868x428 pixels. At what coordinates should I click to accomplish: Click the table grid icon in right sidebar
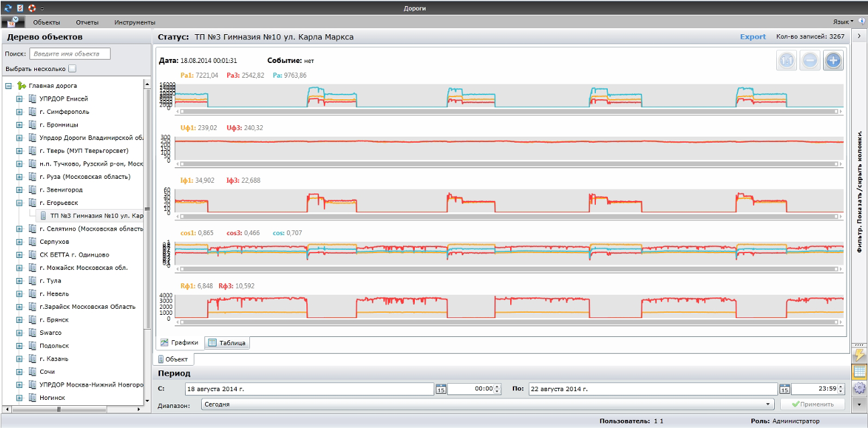click(859, 372)
